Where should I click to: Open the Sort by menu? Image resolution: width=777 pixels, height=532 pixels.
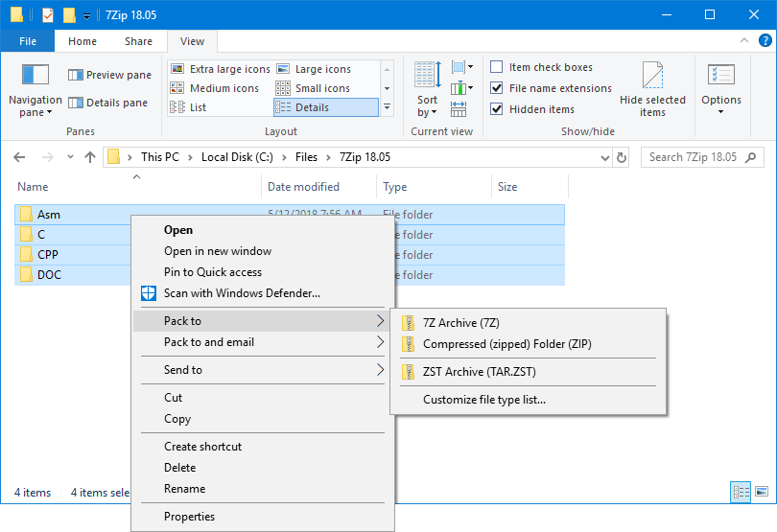coord(427,90)
